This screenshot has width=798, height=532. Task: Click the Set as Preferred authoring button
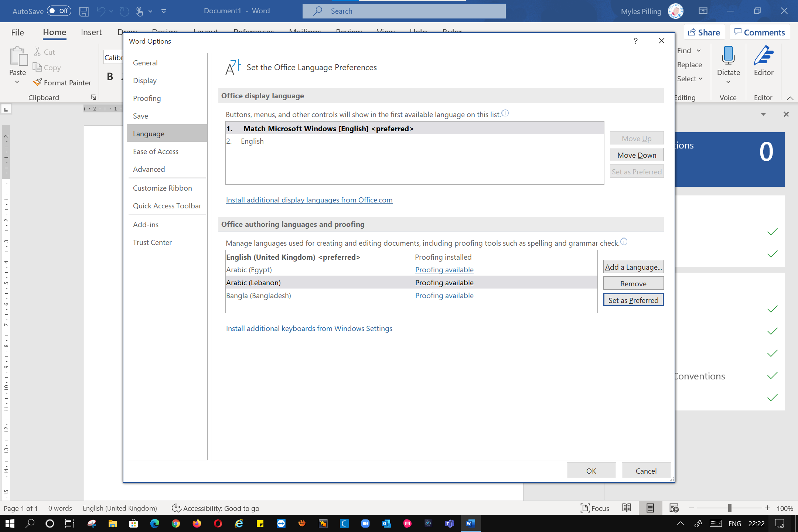[633, 300]
